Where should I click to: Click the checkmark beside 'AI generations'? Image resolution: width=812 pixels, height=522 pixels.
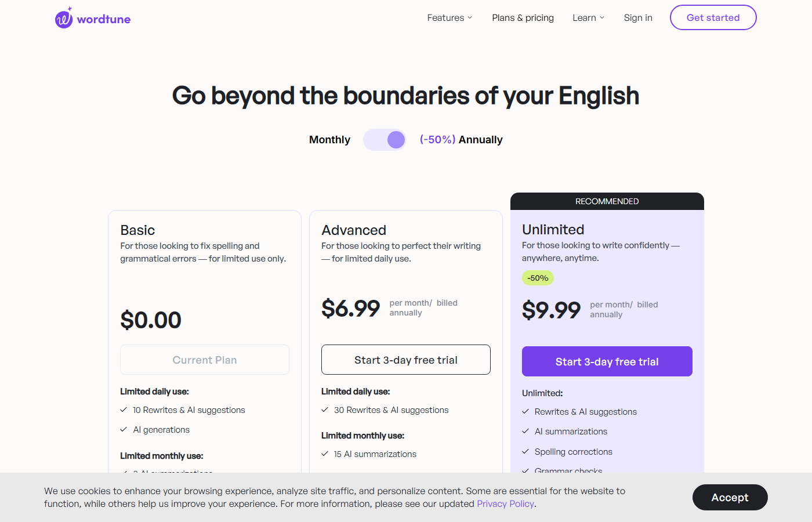[x=124, y=430]
